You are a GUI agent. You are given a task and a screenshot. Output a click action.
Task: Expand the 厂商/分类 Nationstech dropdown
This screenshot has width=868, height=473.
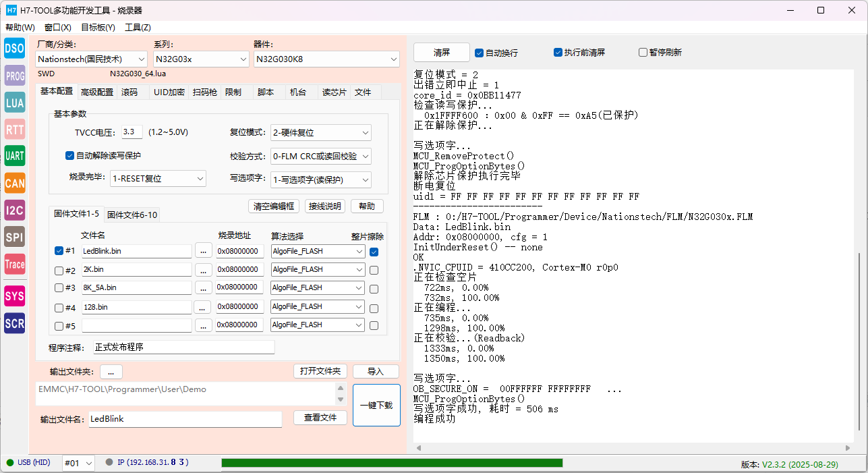pyautogui.click(x=92, y=59)
